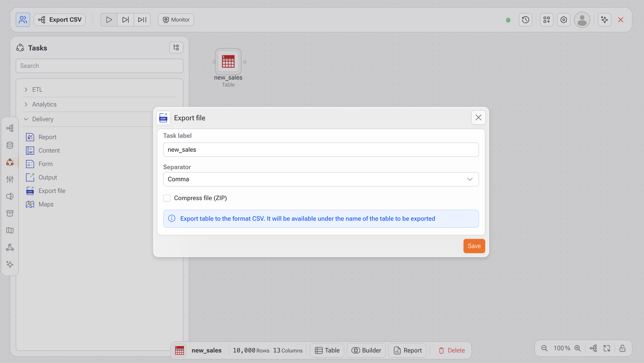Select the Maps task in the Delivery list

[x=46, y=204]
